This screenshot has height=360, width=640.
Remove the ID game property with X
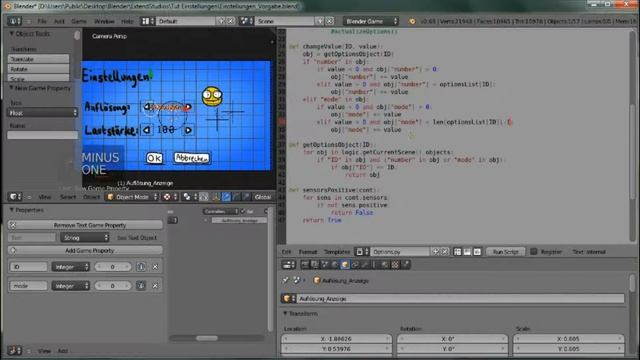(155, 267)
